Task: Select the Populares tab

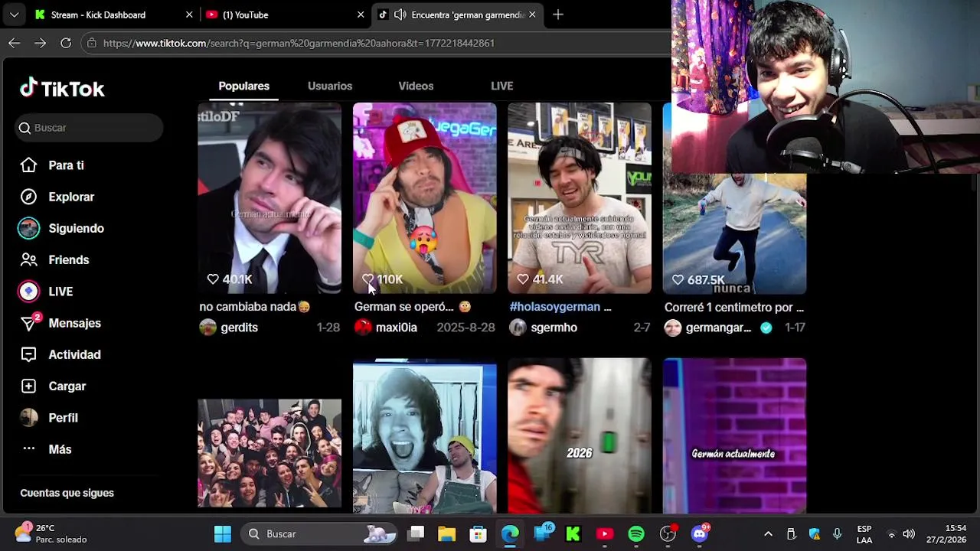Action: coord(243,86)
